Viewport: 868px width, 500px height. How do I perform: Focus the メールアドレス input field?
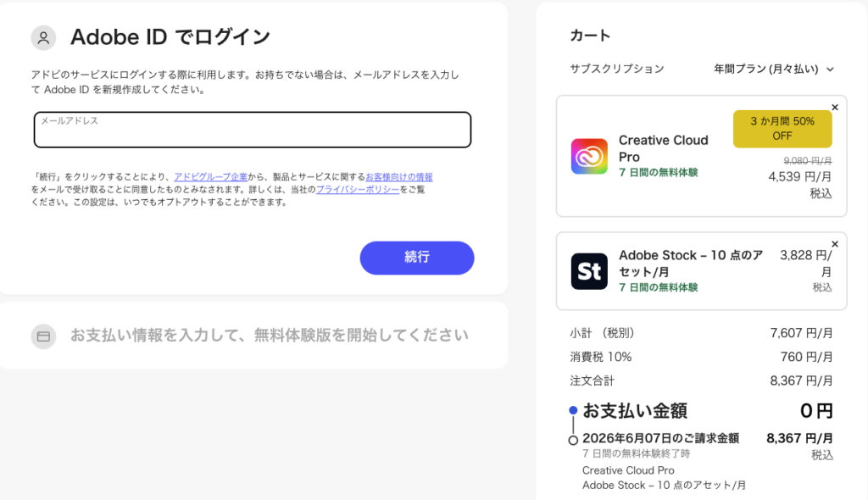(253, 130)
